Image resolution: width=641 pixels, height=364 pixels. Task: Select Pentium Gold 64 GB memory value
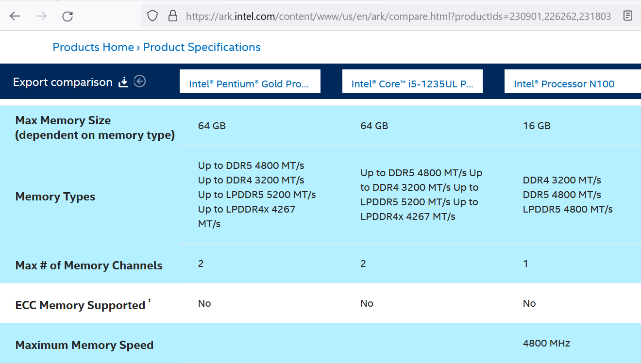tap(212, 126)
